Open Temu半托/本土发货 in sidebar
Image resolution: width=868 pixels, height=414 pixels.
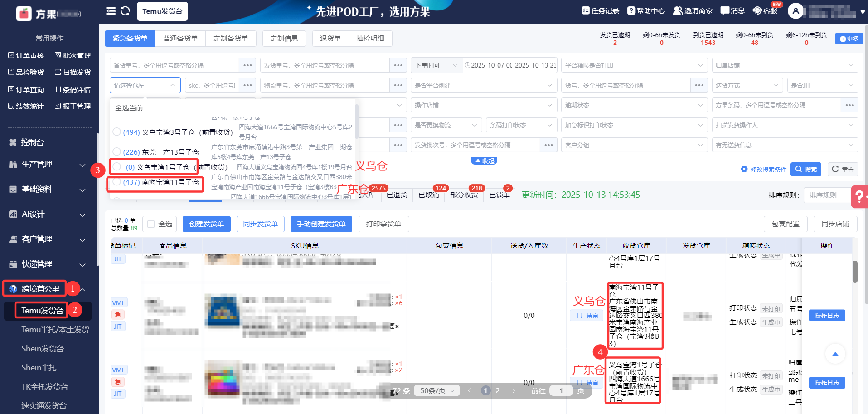[55, 330]
